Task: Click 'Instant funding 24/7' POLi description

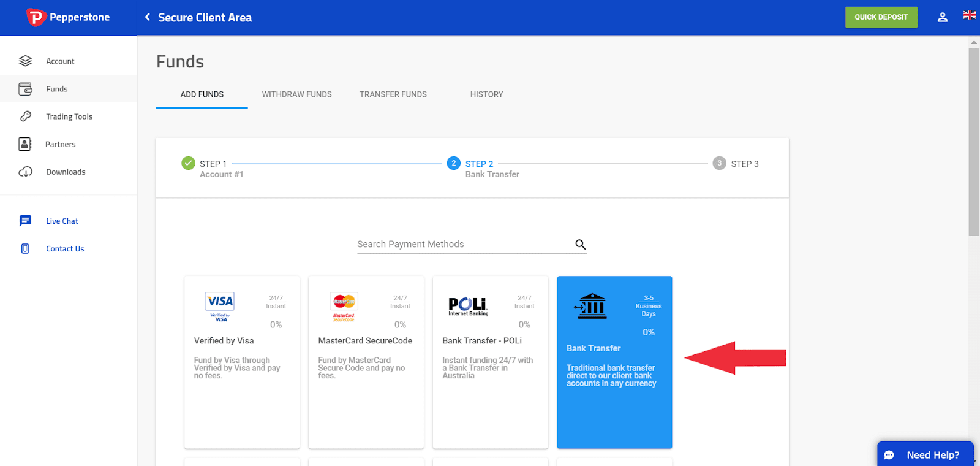Action: coord(488,368)
